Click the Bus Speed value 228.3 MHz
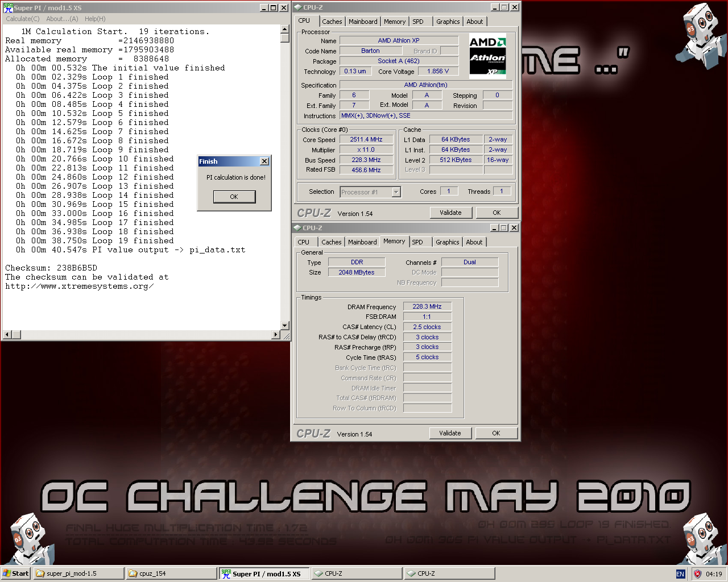 366,160
